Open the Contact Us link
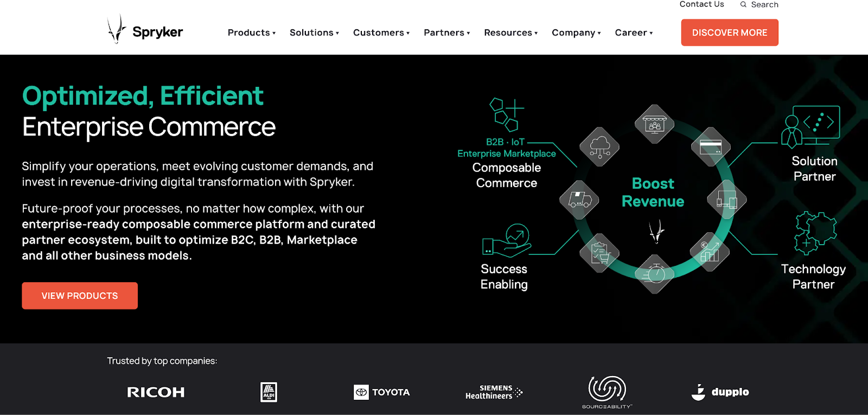This screenshot has height=415, width=868. [x=701, y=4]
